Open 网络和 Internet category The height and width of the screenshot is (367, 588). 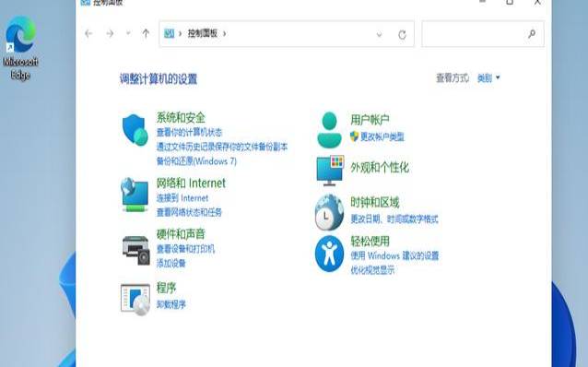tap(191, 183)
